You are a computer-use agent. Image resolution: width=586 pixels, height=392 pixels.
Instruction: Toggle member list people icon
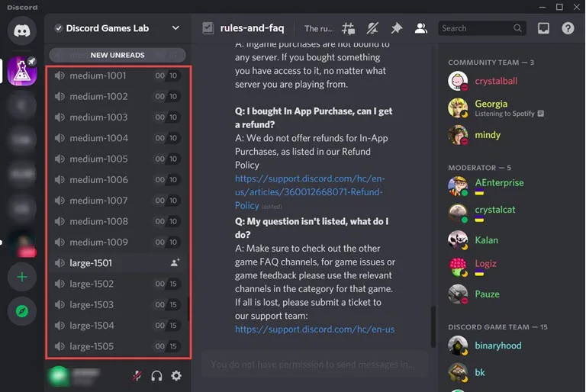(421, 28)
